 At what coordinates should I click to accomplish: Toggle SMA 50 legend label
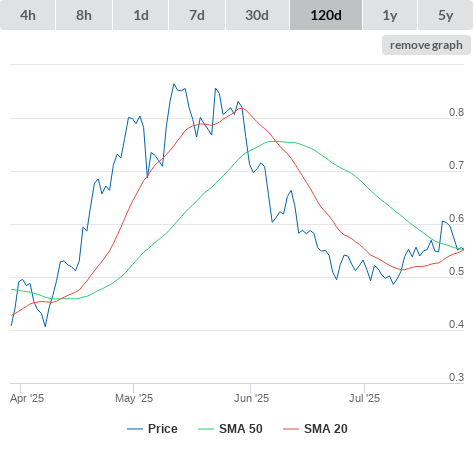pyautogui.click(x=241, y=429)
